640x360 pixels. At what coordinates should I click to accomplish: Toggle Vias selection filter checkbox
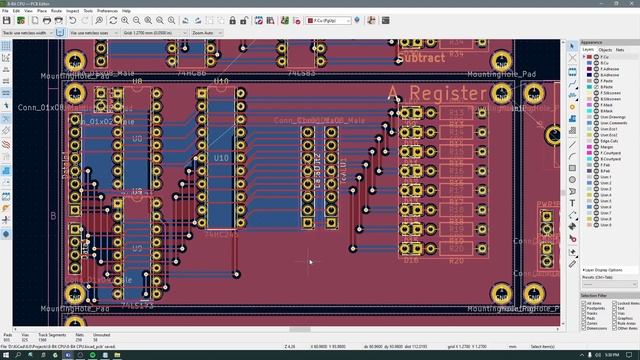point(614,313)
